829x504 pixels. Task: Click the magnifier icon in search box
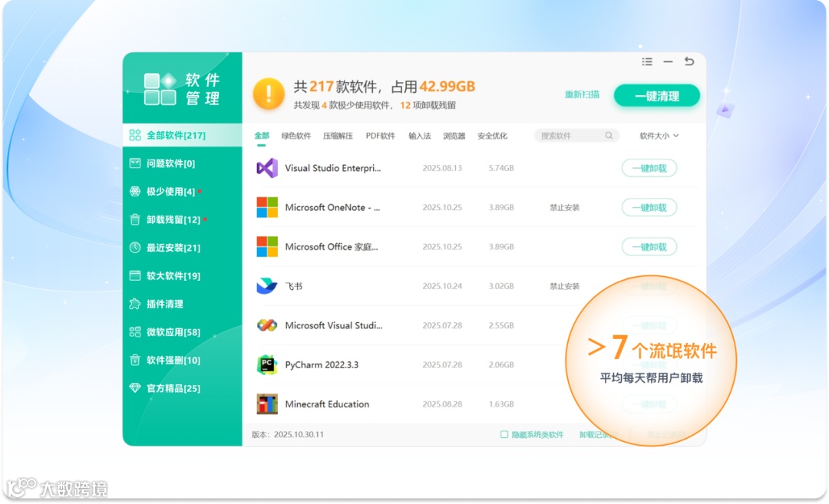click(x=609, y=136)
